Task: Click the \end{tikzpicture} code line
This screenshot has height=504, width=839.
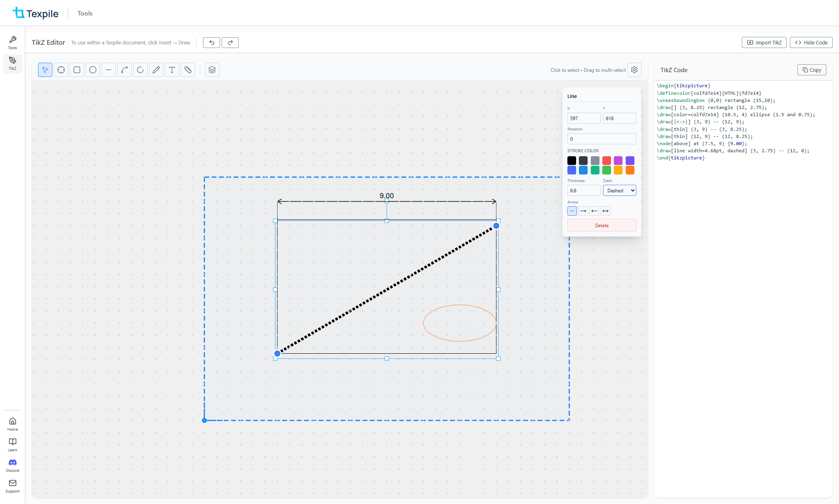Action: point(681,158)
